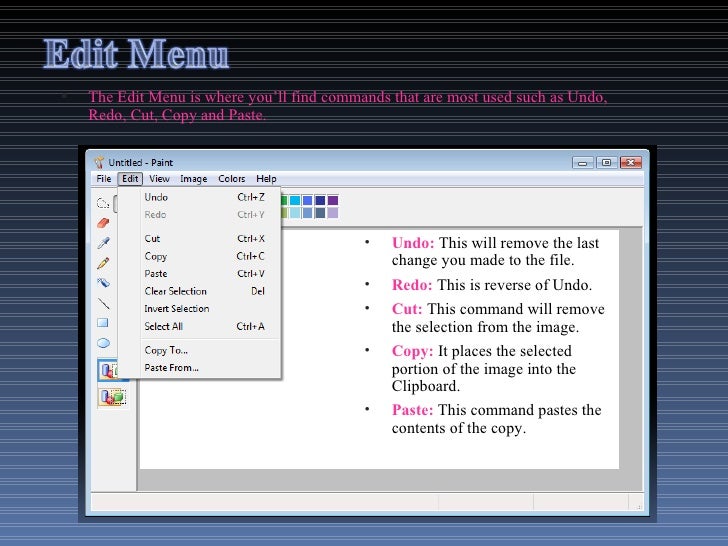Open the Paste From... dialog

click(x=200, y=368)
